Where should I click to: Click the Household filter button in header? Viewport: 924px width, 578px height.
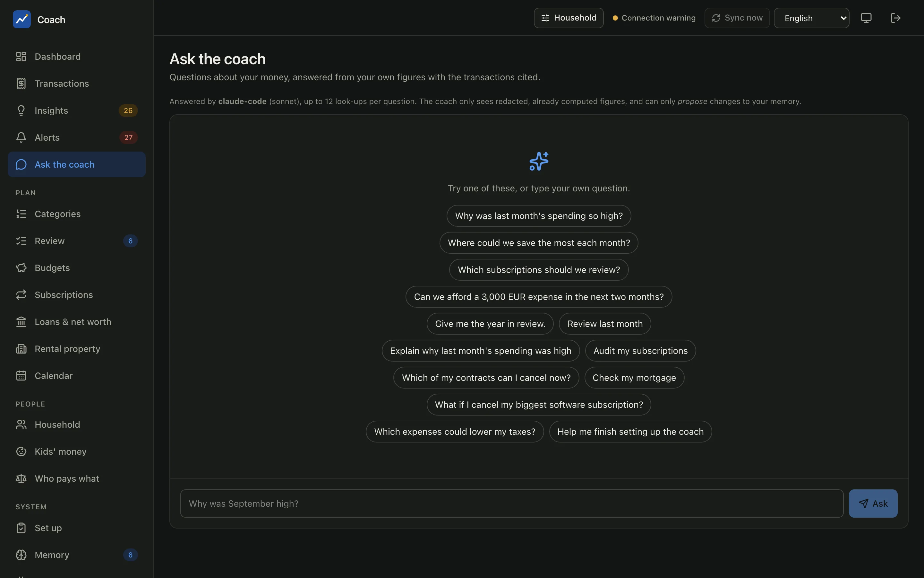pos(569,18)
